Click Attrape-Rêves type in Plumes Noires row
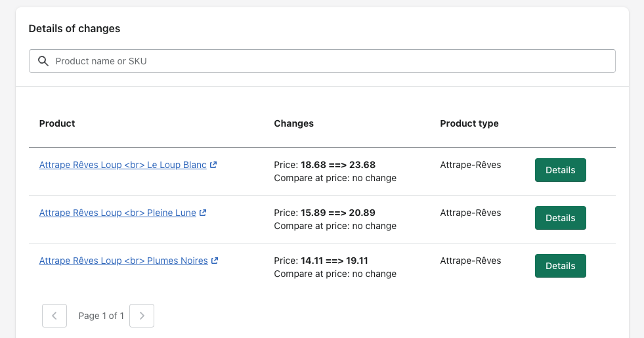644x338 pixels. point(471,261)
